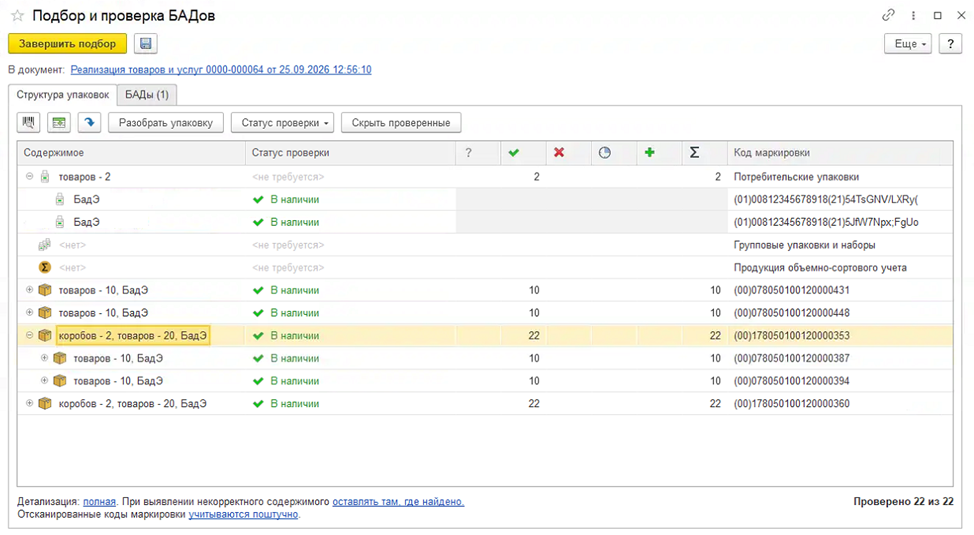Click the red cross column header
974x535 pixels.
[559, 153]
